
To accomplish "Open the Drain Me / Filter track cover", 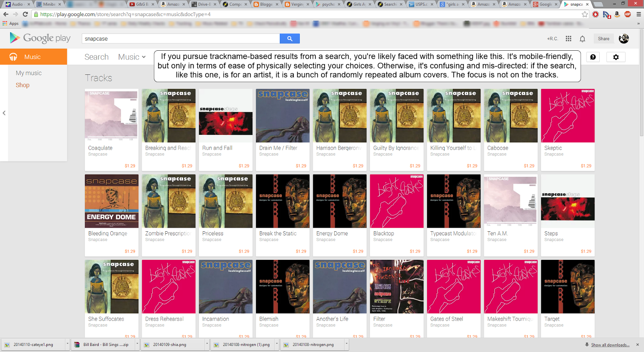I will click(x=283, y=115).
